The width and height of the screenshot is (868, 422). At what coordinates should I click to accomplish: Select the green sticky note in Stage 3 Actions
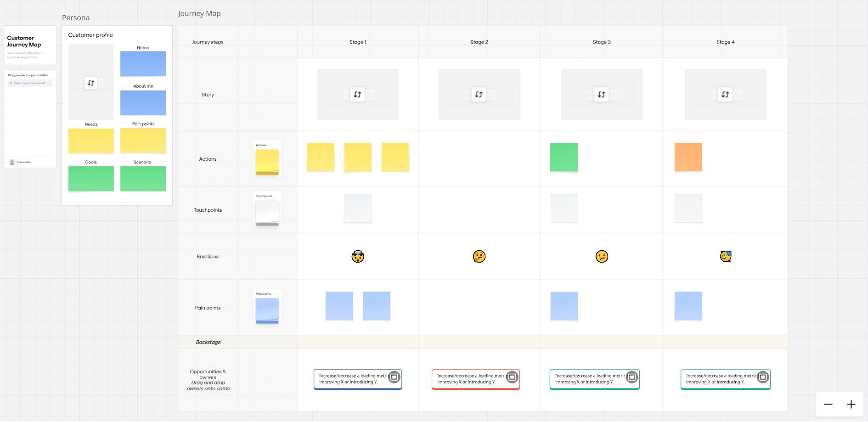pos(564,157)
